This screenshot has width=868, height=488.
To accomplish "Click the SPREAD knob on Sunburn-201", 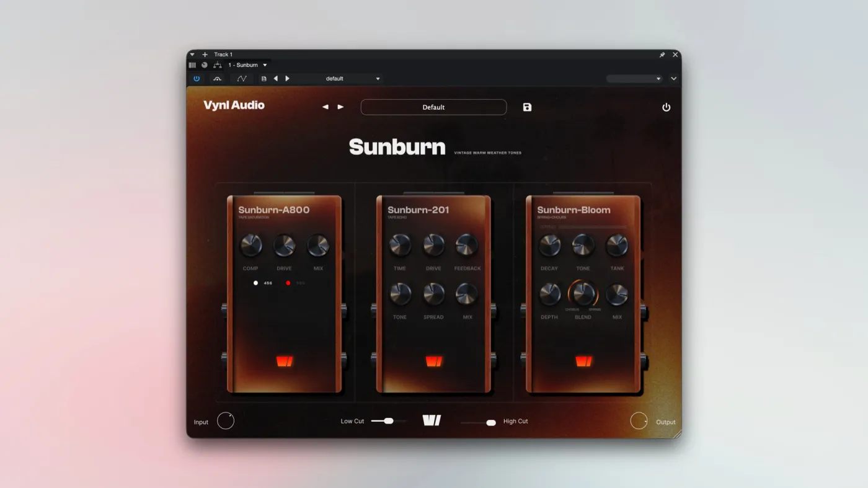I will coord(433,294).
